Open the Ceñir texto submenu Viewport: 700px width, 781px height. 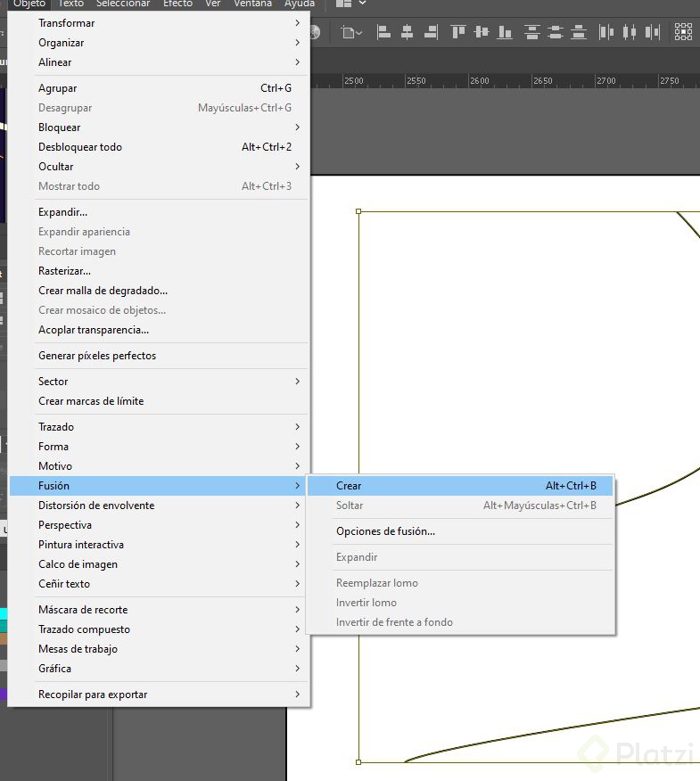[x=160, y=584]
